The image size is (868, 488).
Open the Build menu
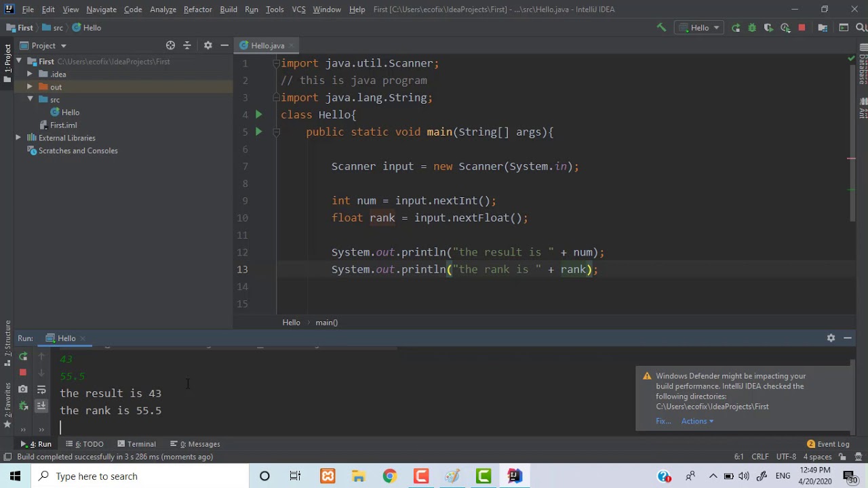pos(229,9)
